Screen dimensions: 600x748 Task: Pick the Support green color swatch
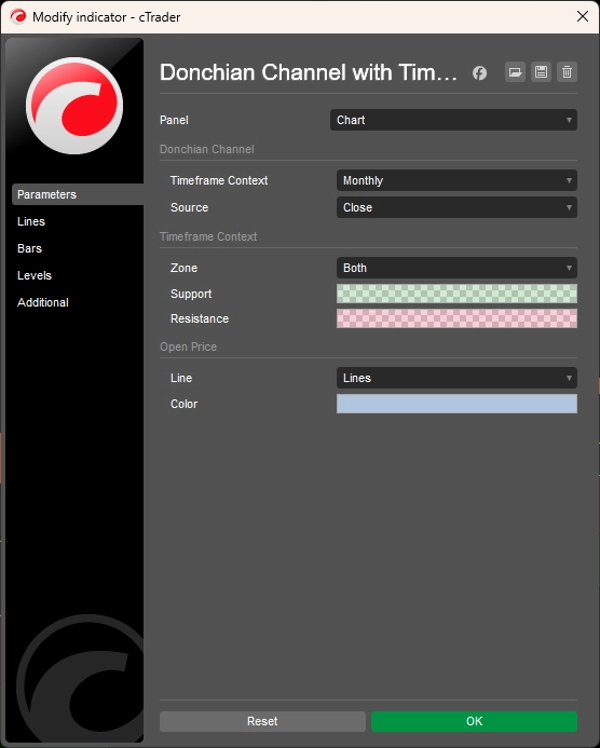(x=457, y=294)
